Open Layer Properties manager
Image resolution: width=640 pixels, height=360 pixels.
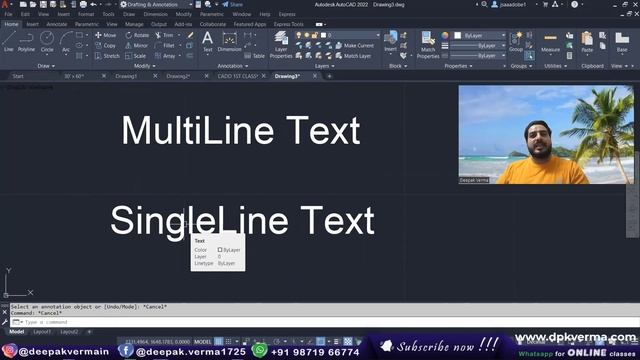point(281,45)
